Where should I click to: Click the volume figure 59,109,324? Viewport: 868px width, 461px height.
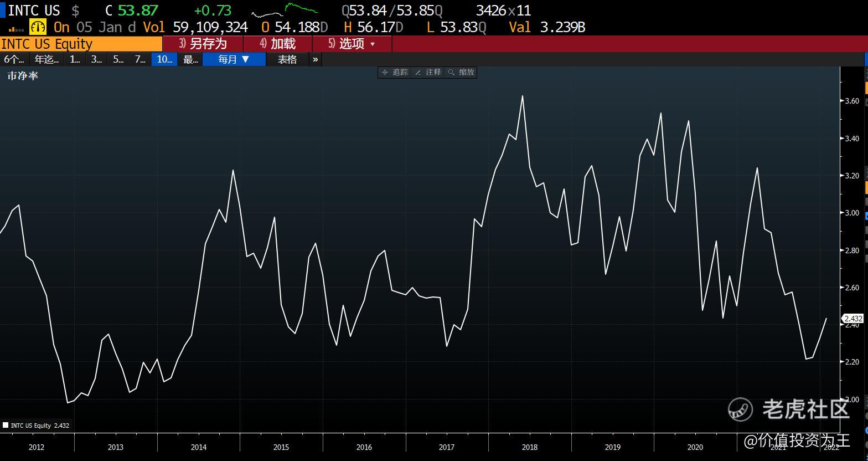coord(210,27)
